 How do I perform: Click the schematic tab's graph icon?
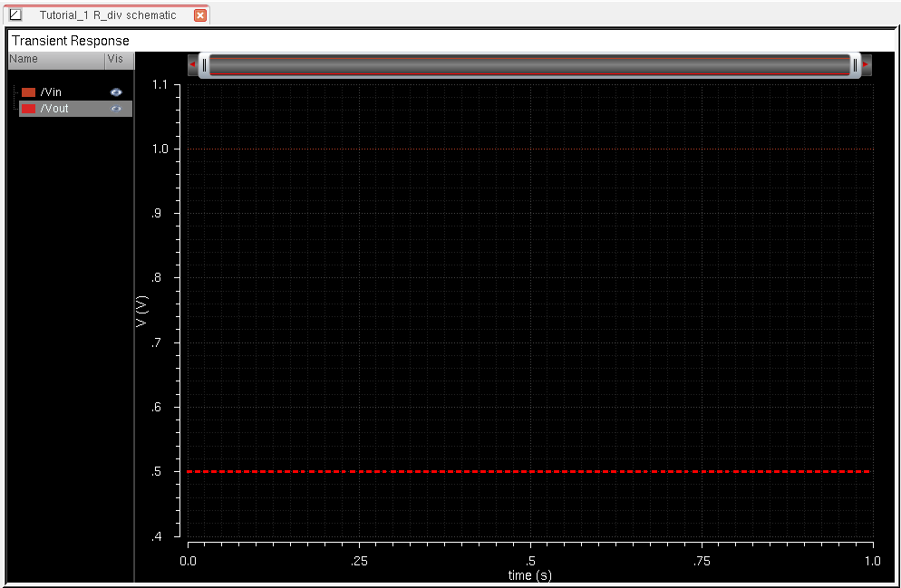click(x=15, y=14)
